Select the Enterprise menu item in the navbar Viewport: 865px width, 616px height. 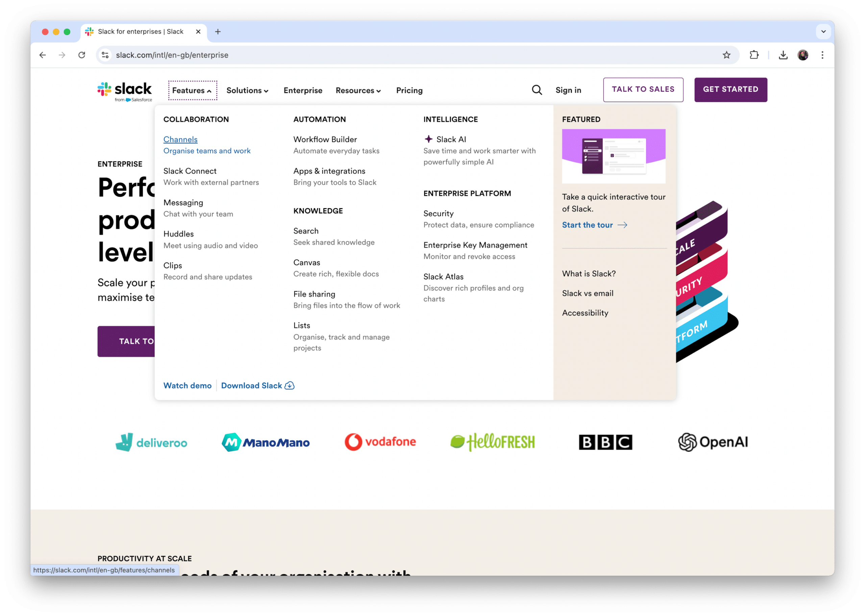(x=302, y=89)
